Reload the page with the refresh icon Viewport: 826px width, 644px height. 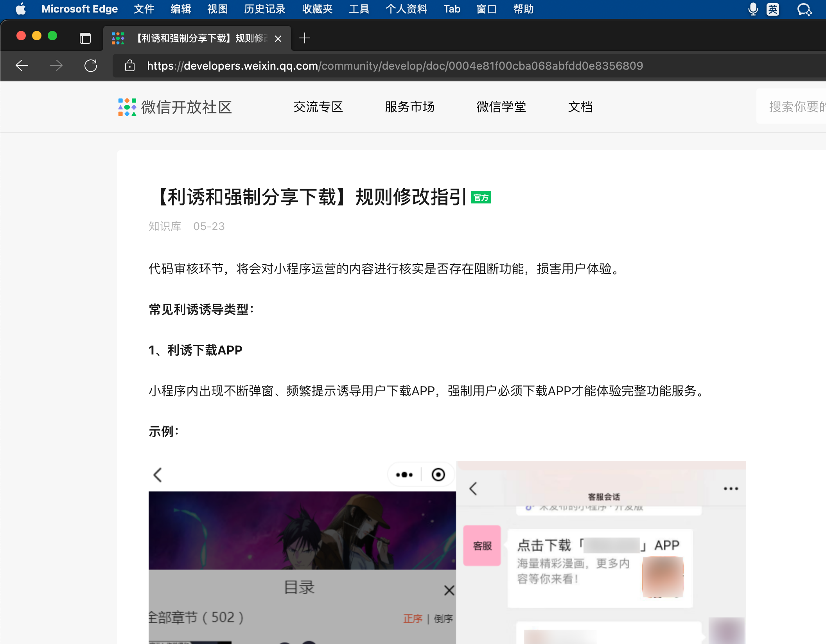pos(91,65)
